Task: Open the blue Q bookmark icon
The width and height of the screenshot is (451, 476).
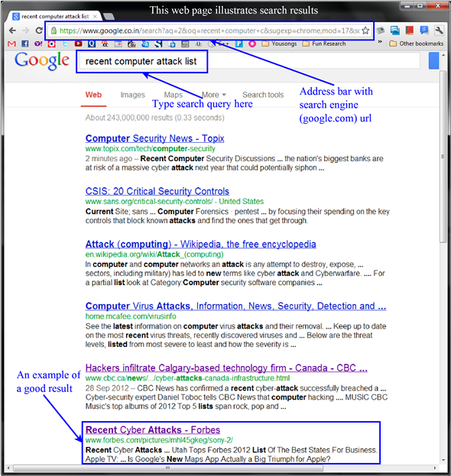Action: 92,44
